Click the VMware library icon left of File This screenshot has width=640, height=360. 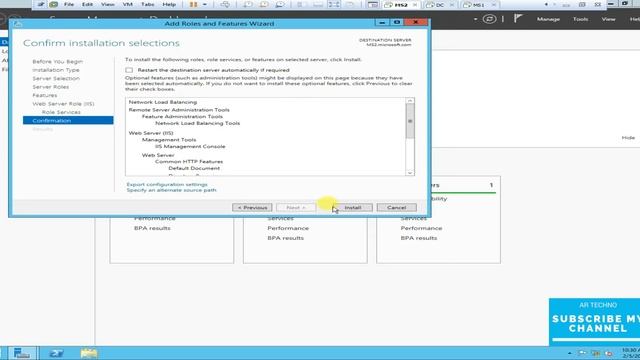pyautogui.click(x=53, y=4)
